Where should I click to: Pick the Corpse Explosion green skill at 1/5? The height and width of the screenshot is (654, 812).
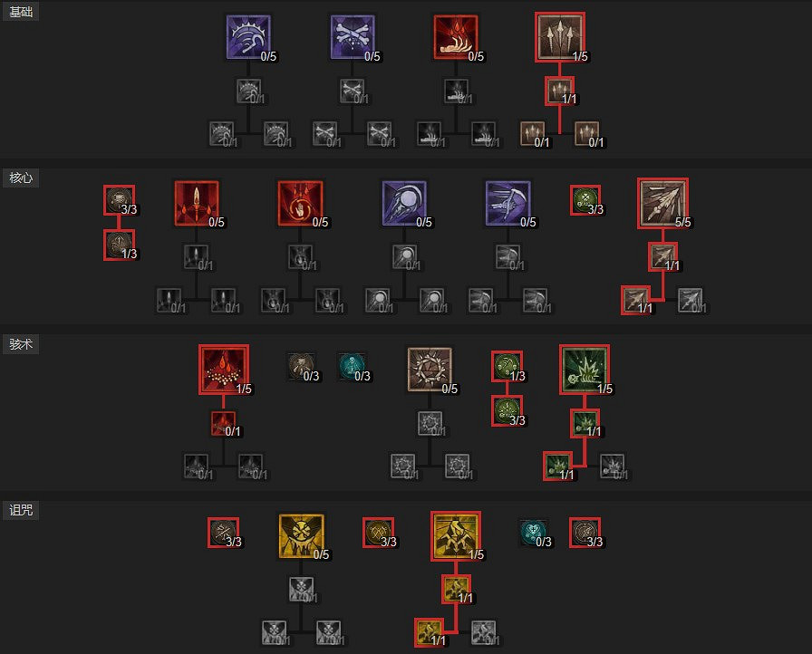pyautogui.click(x=585, y=370)
